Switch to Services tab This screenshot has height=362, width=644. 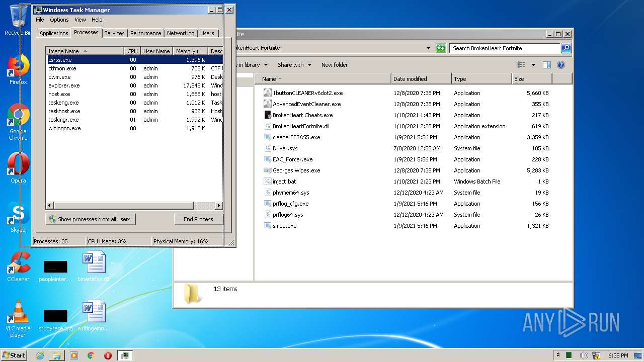114,33
